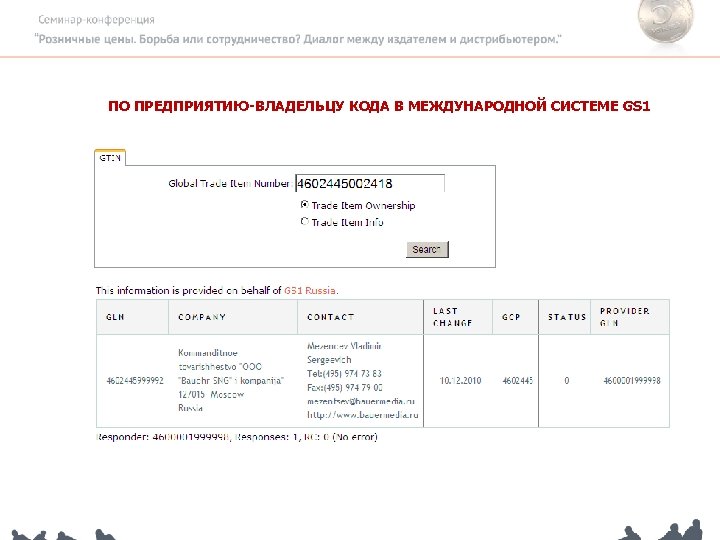Click the PROVIDER GLN column header
This screenshot has width=720, height=540.
coord(630,317)
